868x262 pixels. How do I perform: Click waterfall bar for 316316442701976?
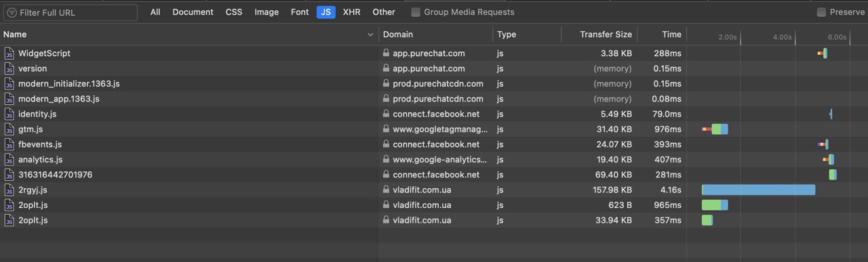point(833,175)
